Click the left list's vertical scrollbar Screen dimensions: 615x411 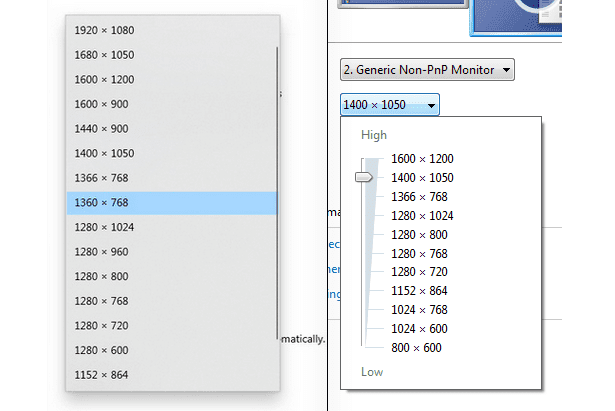click(x=277, y=193)
